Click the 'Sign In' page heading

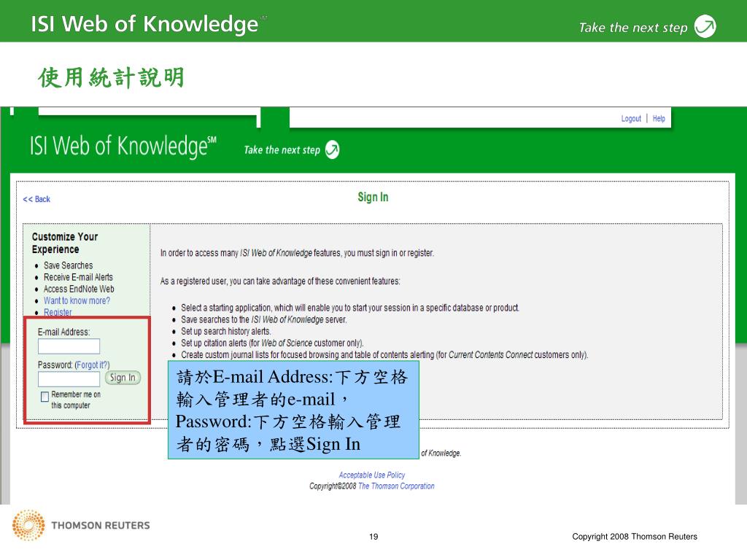pos(373,197)
